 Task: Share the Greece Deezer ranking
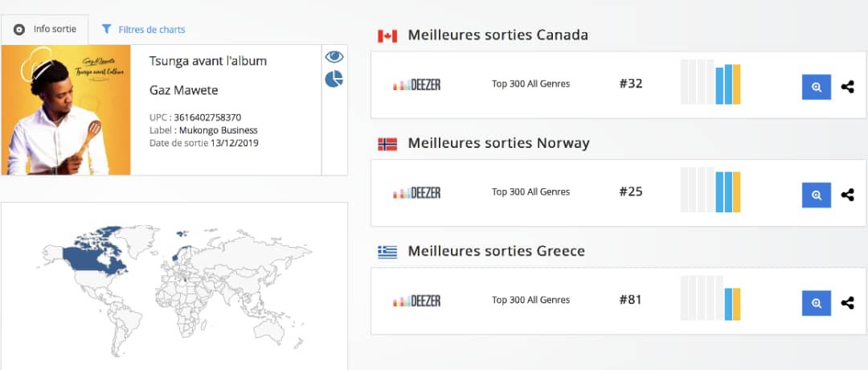[x=847, y=303]
